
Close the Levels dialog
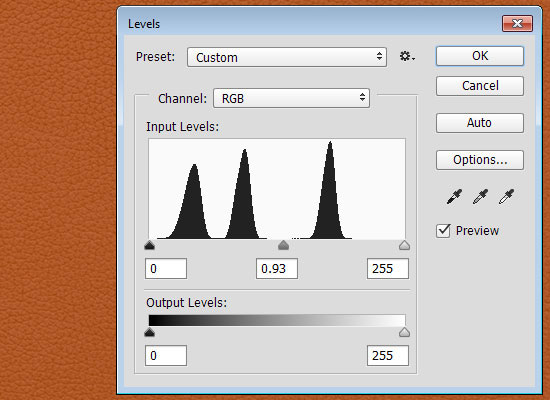[x=517, y=24]
